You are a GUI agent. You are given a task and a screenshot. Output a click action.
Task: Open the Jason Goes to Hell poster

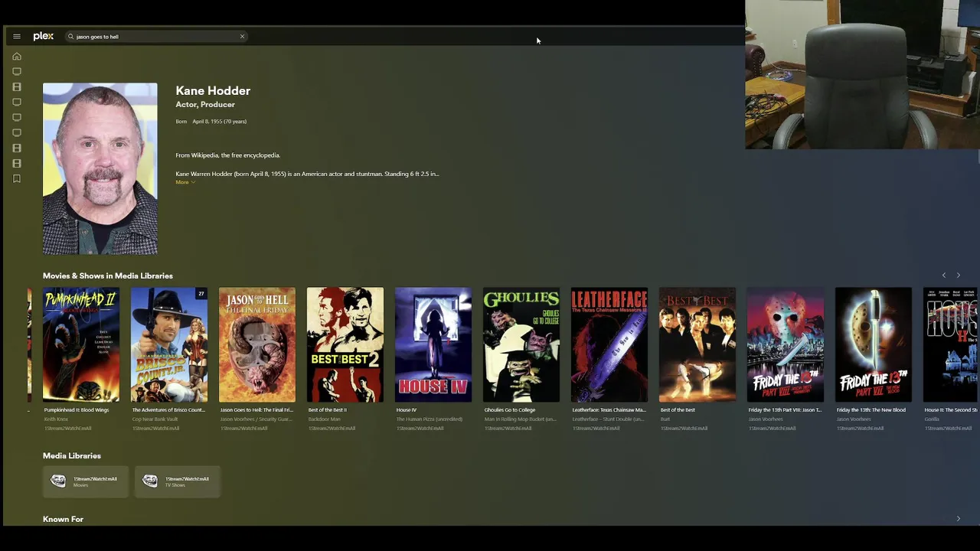257,344
